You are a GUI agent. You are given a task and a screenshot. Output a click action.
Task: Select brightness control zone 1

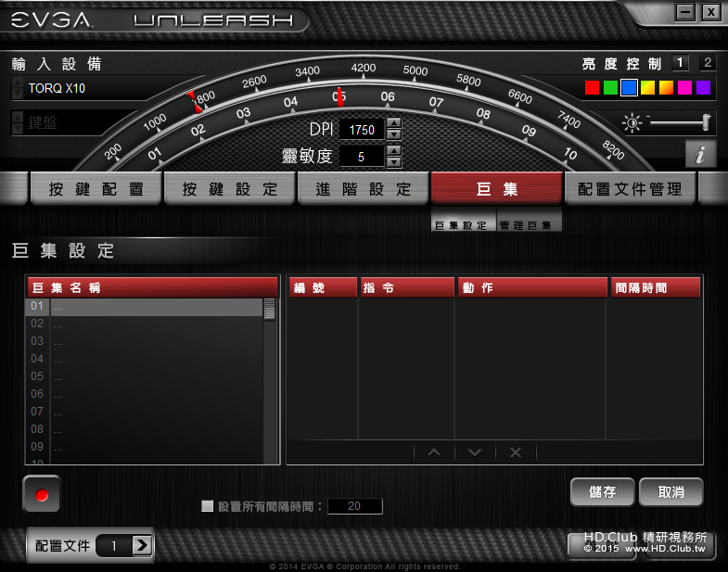click(x=680, y=63)
